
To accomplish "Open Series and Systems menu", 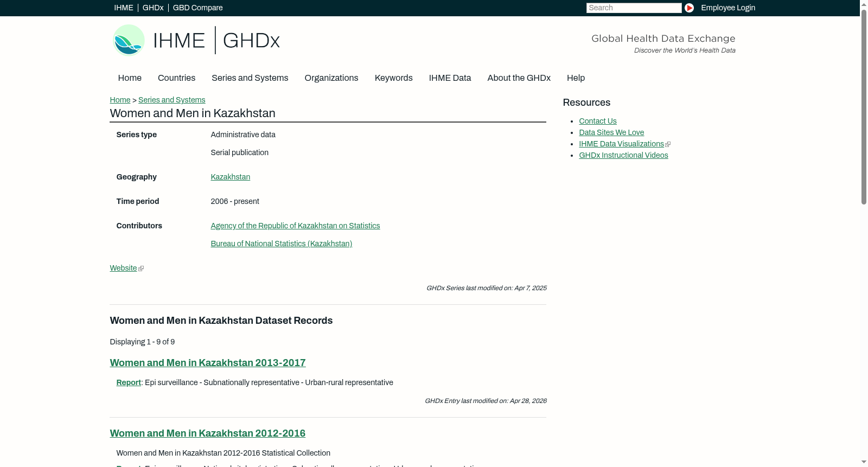I will pyautogui.click(x=250, y=78).
